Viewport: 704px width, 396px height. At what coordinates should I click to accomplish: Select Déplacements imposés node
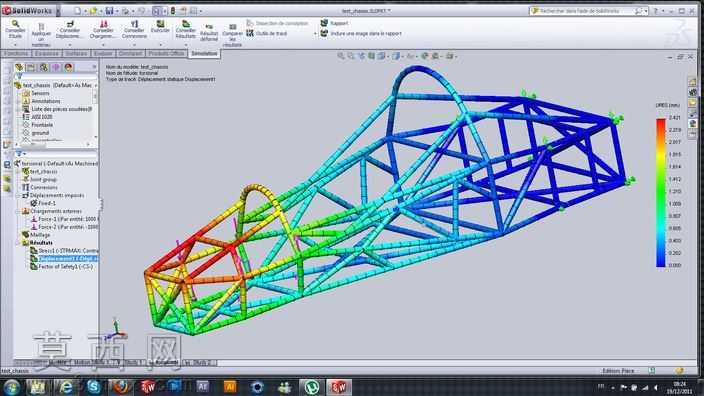(53, 195)
